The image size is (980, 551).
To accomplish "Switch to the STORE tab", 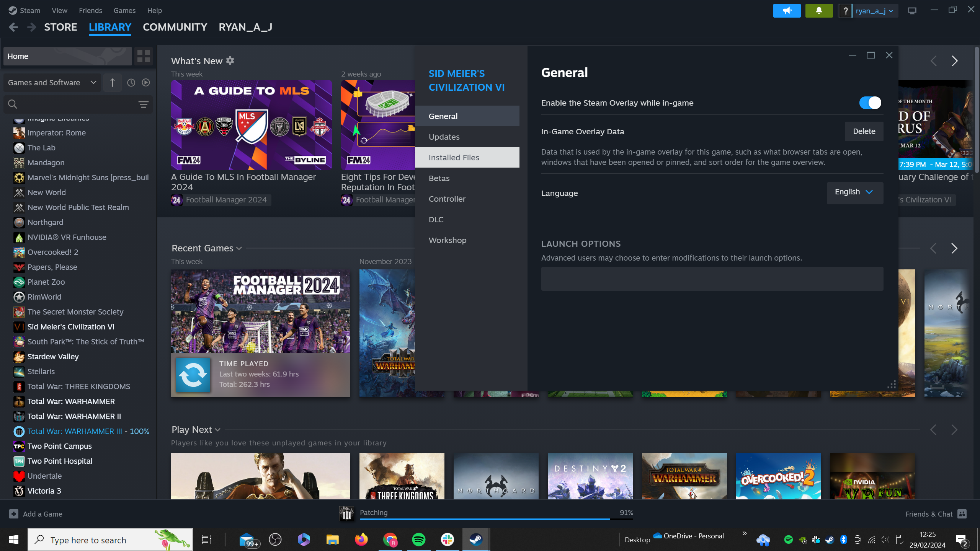I will click(x=60, y=27).
